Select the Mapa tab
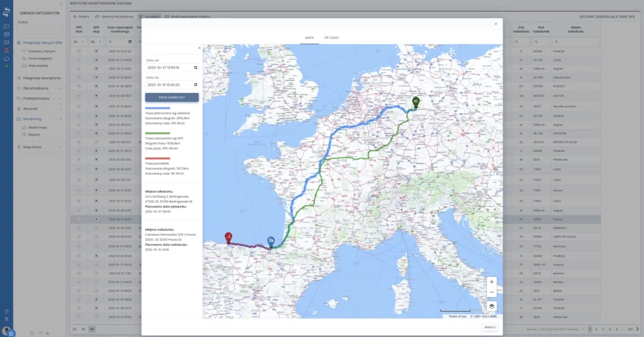This screenshot has width=644, height=337. pyautogui.click(x=309, y=38)
